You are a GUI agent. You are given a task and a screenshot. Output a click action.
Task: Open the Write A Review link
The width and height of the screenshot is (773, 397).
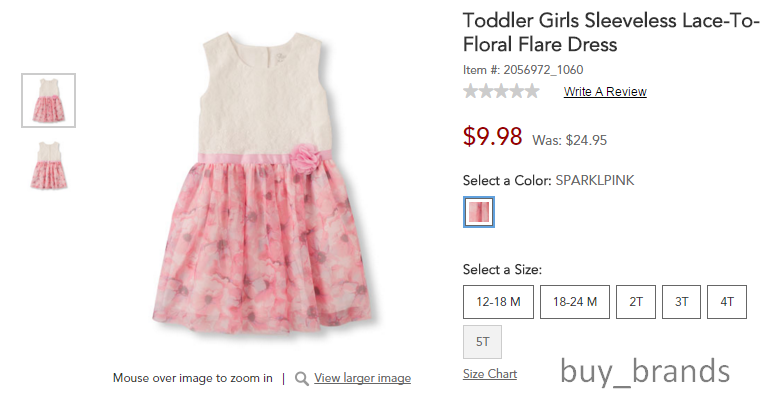click(x=605, y=92)
